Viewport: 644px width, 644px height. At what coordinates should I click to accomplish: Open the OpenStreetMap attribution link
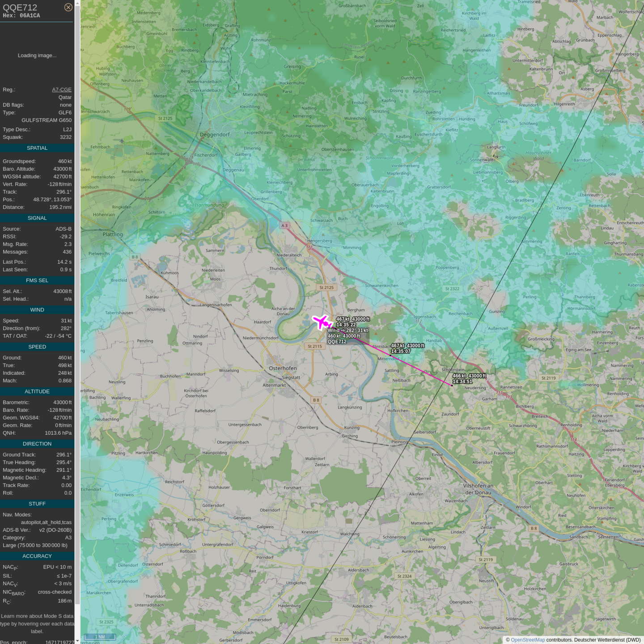[x=528, y=640]
